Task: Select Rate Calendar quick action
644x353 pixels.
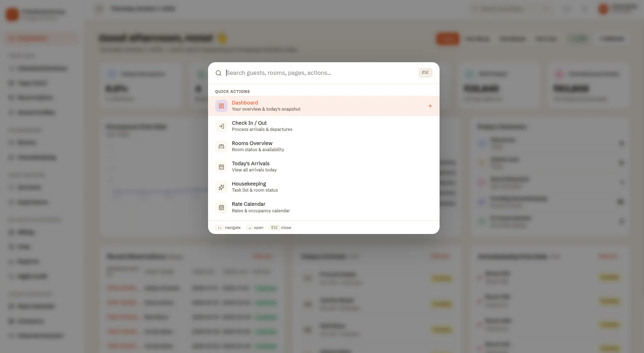Action: 324,207
